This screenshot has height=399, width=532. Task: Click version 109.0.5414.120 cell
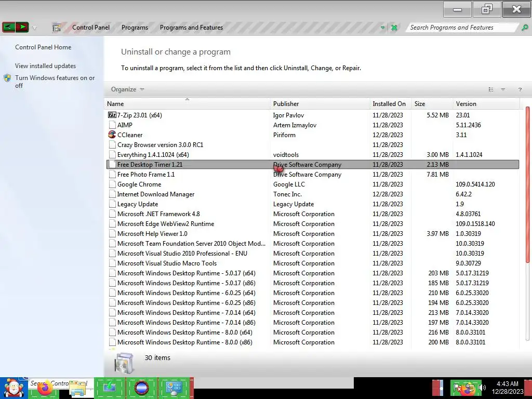[475, 184]
